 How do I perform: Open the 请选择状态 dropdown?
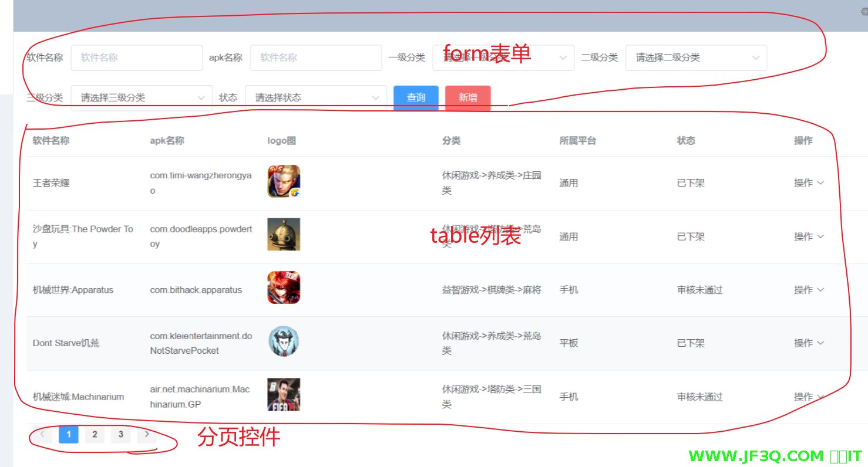pos(315,97)
